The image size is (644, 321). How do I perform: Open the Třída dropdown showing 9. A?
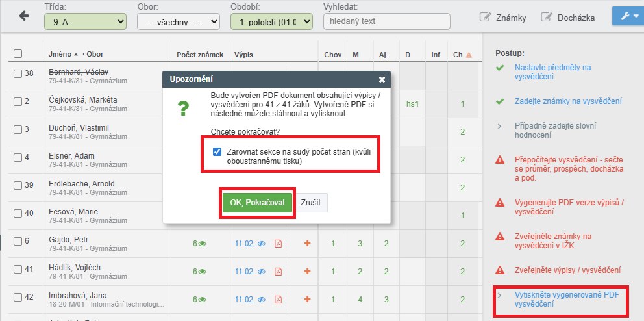tap(85, 21)
